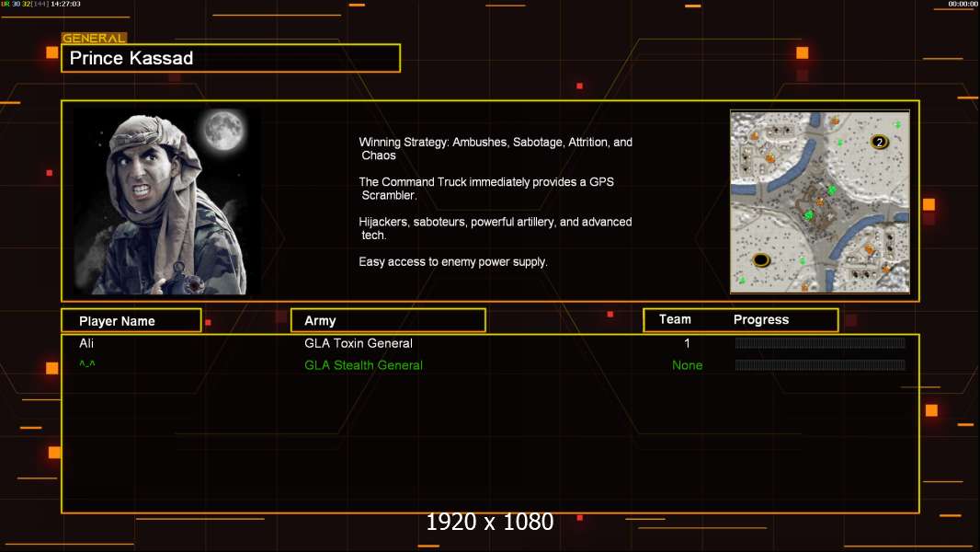Viewport: 980px width, 552px height.
Task: Click the Player Name column header
Action: pyautogui.click(x=131, y=321)
